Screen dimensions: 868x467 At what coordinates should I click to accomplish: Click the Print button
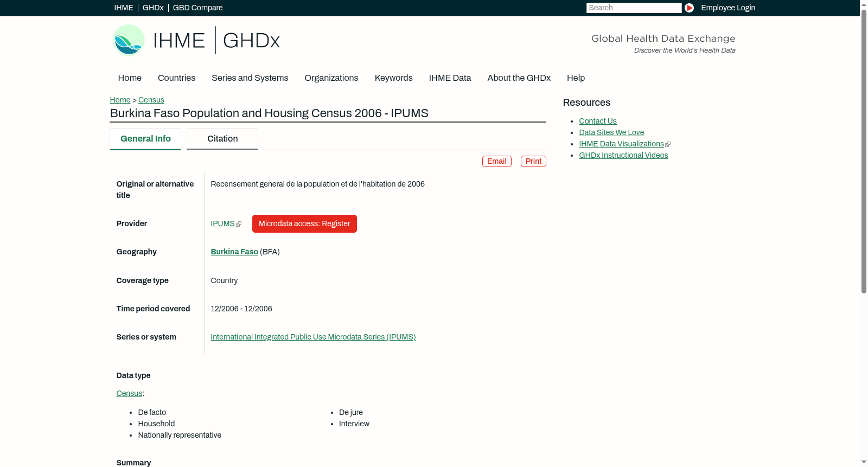pos(533,161)
